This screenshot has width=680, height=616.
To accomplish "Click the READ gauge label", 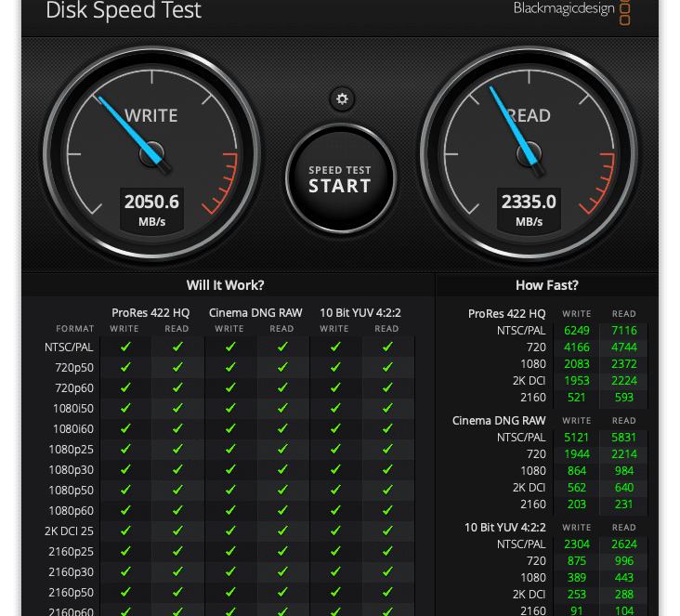I will click(x=529, y=116).
